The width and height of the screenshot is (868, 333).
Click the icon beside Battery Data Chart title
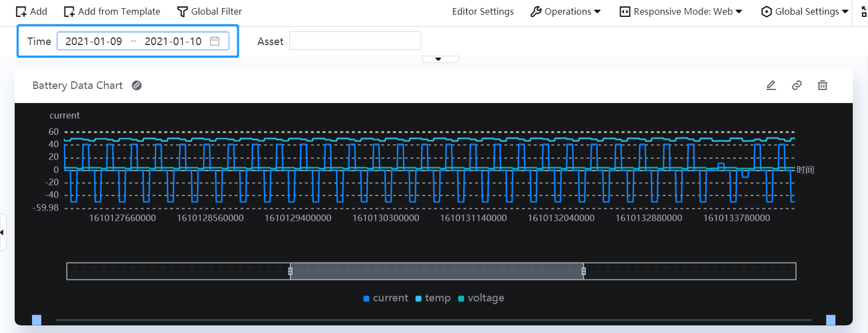[x=137, y=86]
